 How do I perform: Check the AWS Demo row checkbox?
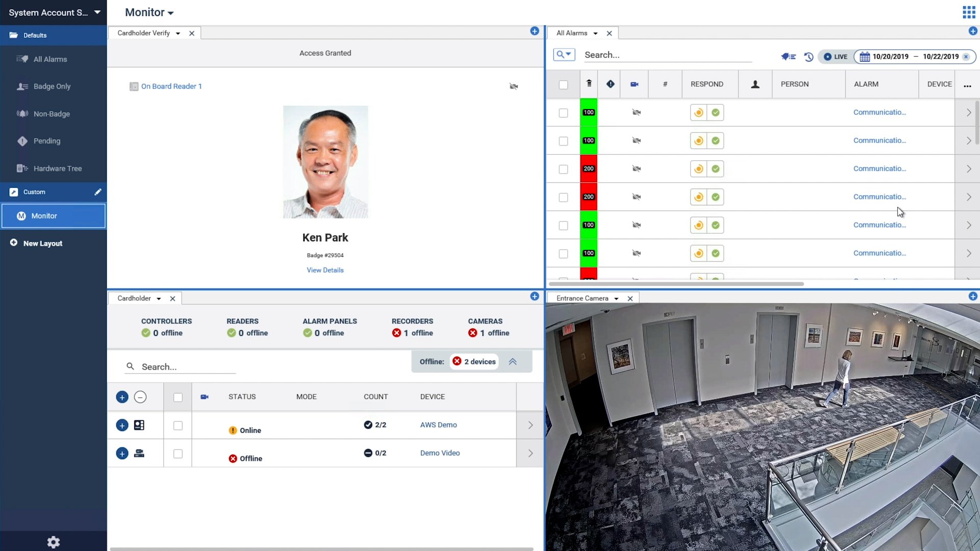click(x=178, y=425)
